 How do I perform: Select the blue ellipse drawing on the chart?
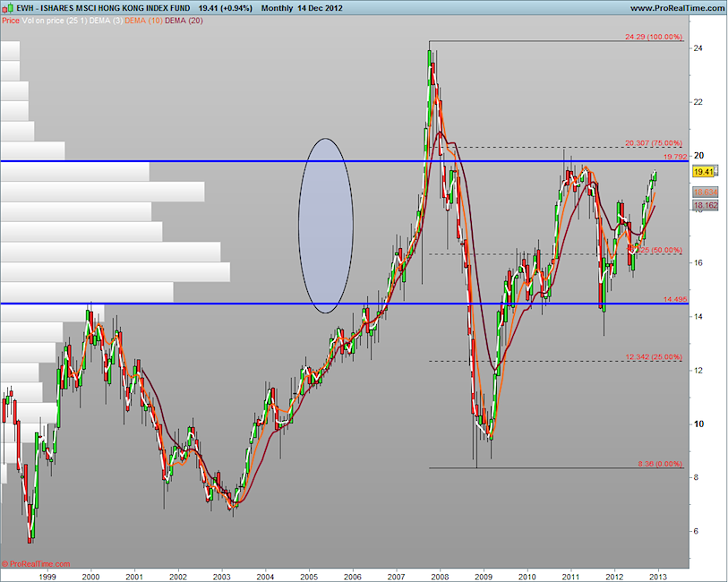click(x=326, y=226)
